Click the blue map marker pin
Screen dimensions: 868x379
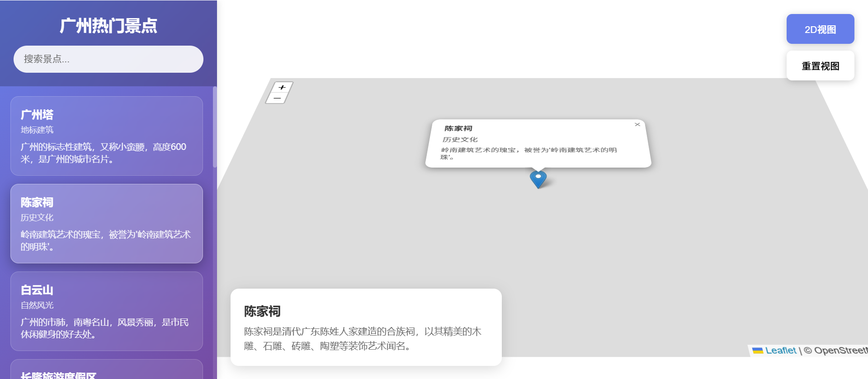pos(538,179)
